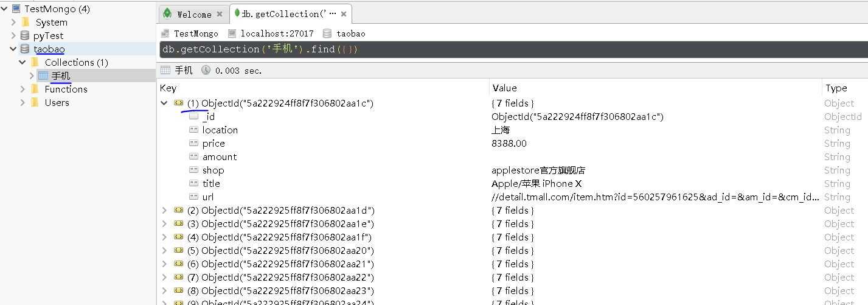The width and height of the screenshot is (868, 305).
Task: Select the amount field row
Action: click(511, 156)
